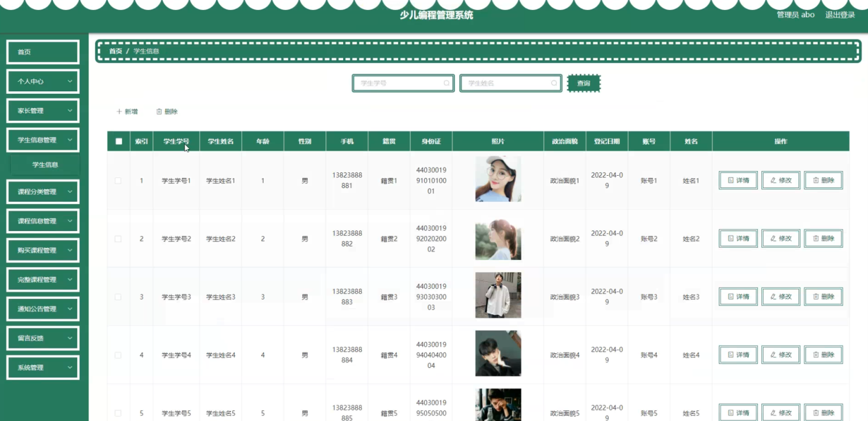The image size is (868, 421).
Task: Click 修改 for 学生学号2 row
Action: point(781,238)
